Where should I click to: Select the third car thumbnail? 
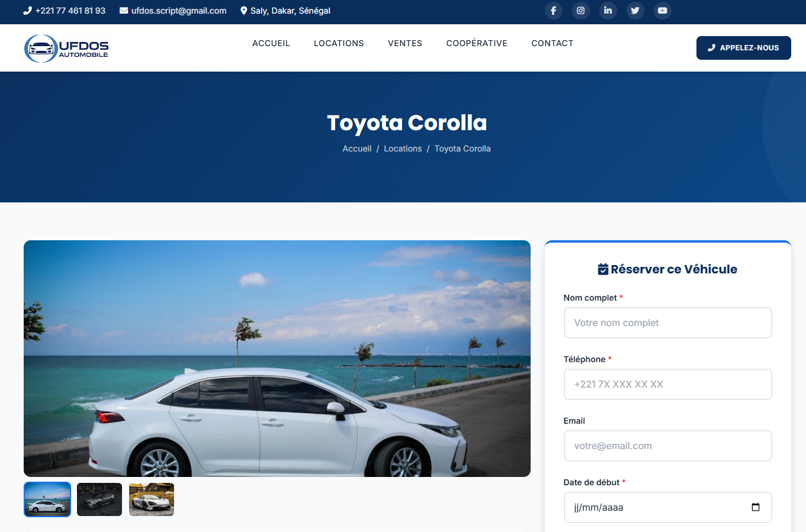click(x=152, y=499)
